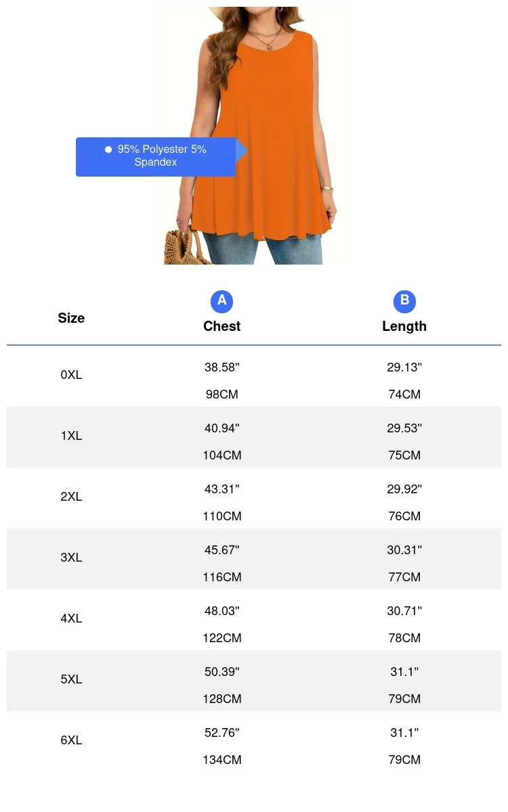Click the Length column header
508x812 pixels.
[x=404, y=326]
